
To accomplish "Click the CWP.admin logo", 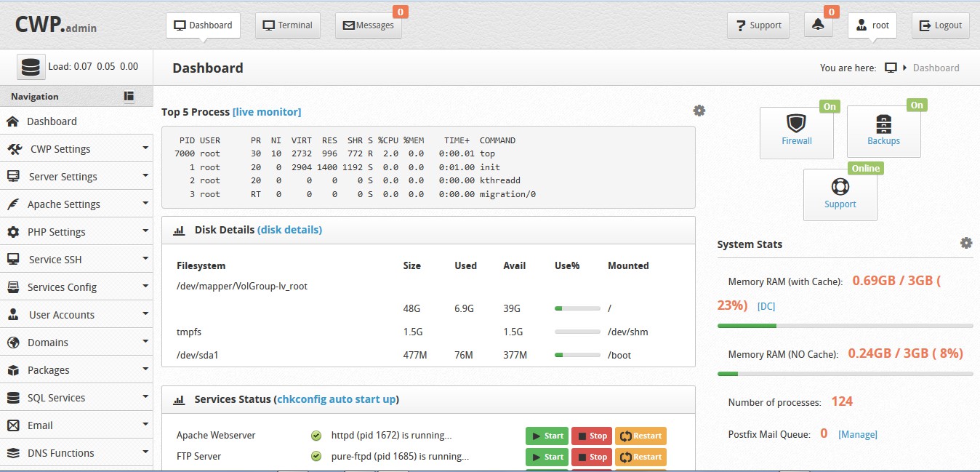I will [56, 25].
